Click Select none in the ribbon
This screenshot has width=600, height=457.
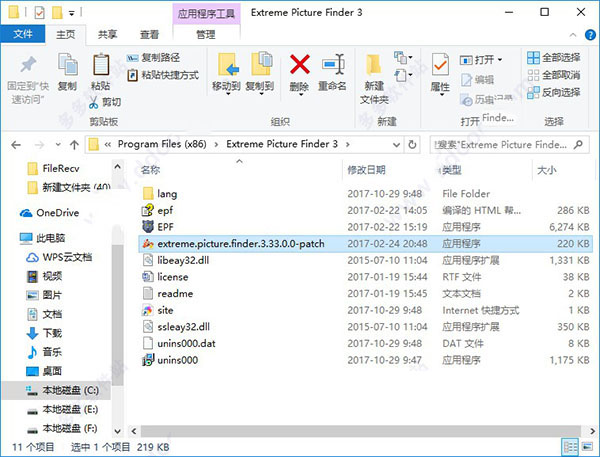pos(553,75)
